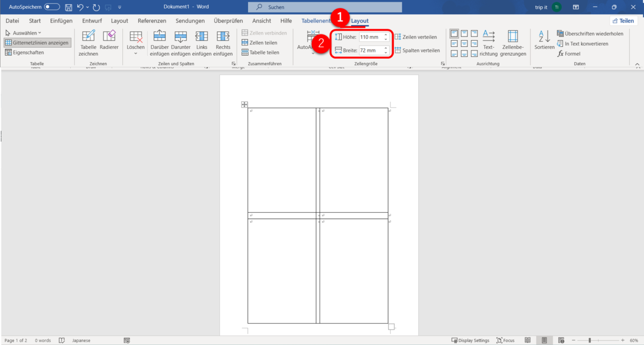The height and width of the screenshot is (345, 644).
Task: Click Spalten verteilen
Action: [x=418, y=50]
